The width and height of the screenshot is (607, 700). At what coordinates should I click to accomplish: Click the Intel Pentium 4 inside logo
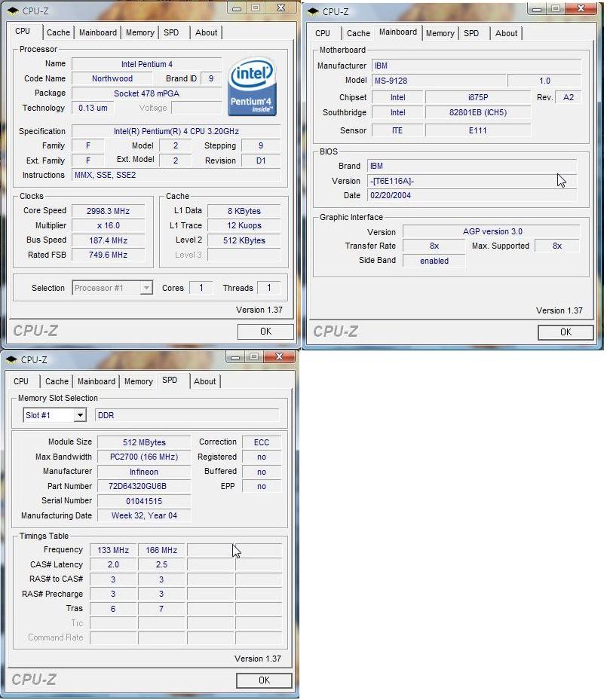[x=253, y=87]
